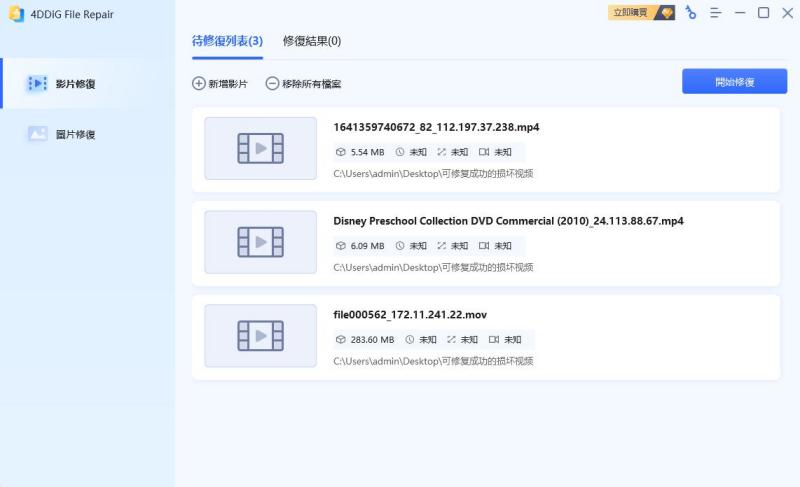Click the video repair film icon in sidebar
This screenshot has height=487, width=800.
37,83
